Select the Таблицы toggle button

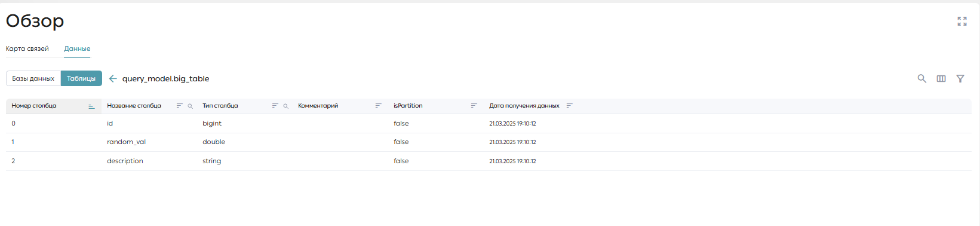pyautogui.click(x=81, y=78)
